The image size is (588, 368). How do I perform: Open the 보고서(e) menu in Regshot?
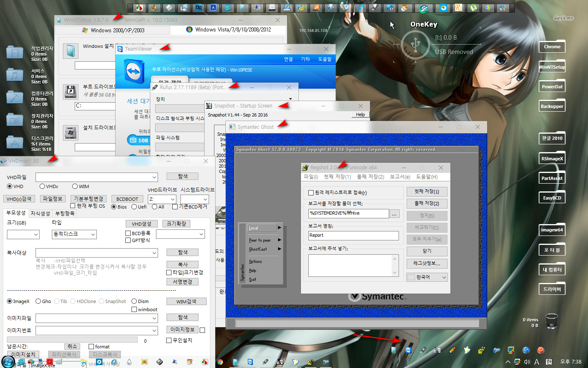(x=400, y=177)
